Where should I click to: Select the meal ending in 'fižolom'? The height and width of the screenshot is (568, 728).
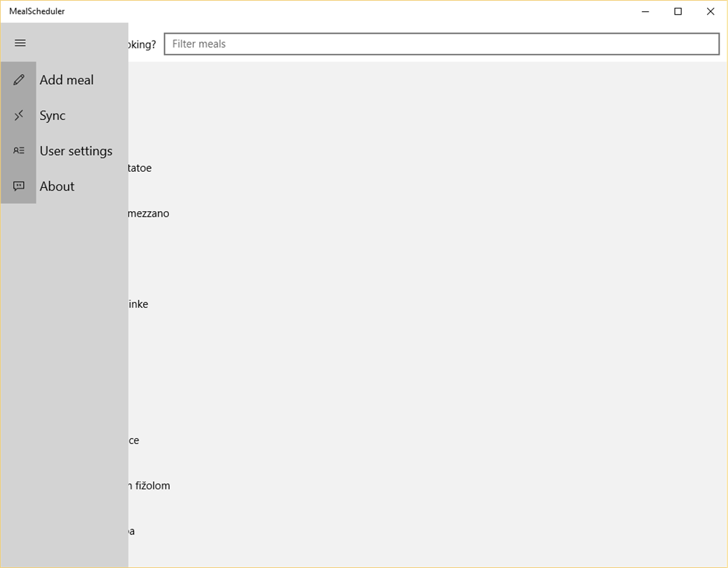[149, 485]
